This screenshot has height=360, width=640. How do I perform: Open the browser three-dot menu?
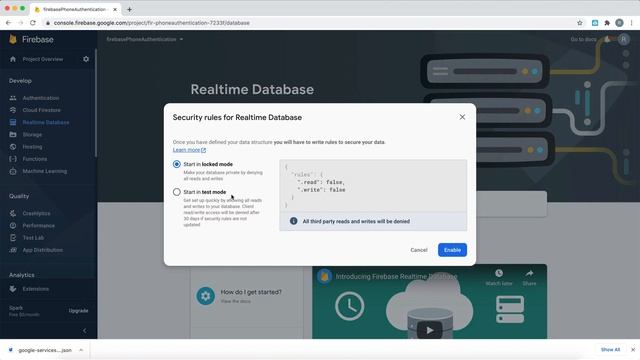pos(631,23)
